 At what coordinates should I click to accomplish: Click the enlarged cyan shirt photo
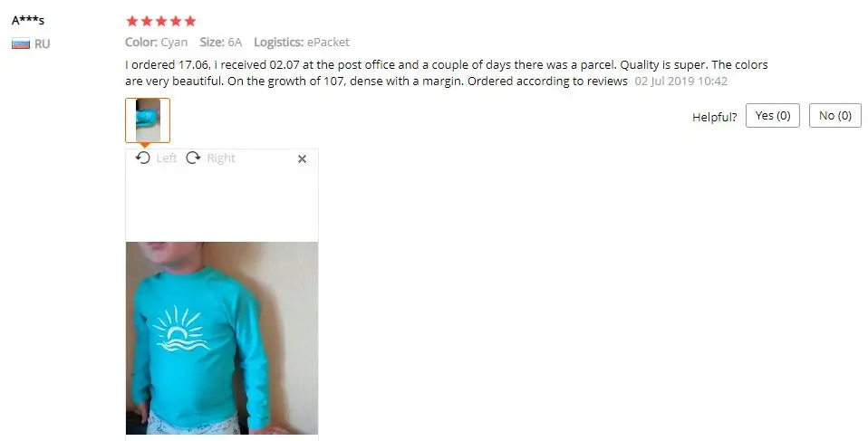[x=222, y=338]
